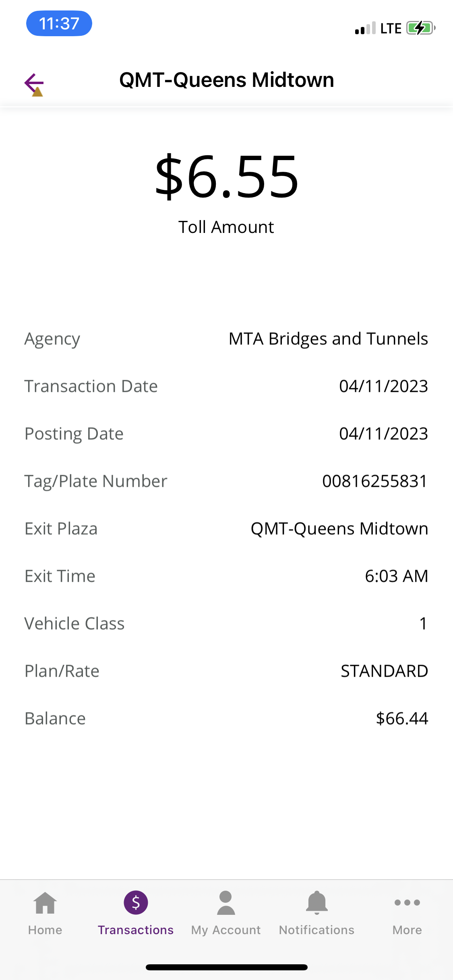Tap the purple back arrow icon
This screenshot has width=453, height=980.
(x=34, y=84)
